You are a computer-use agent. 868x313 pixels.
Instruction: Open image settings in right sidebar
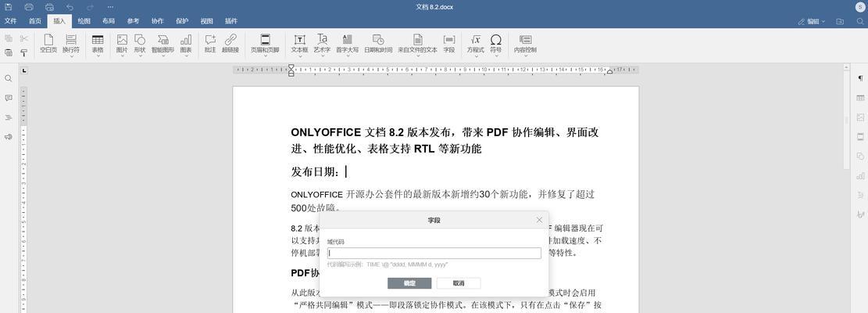(x=860, y=117)
